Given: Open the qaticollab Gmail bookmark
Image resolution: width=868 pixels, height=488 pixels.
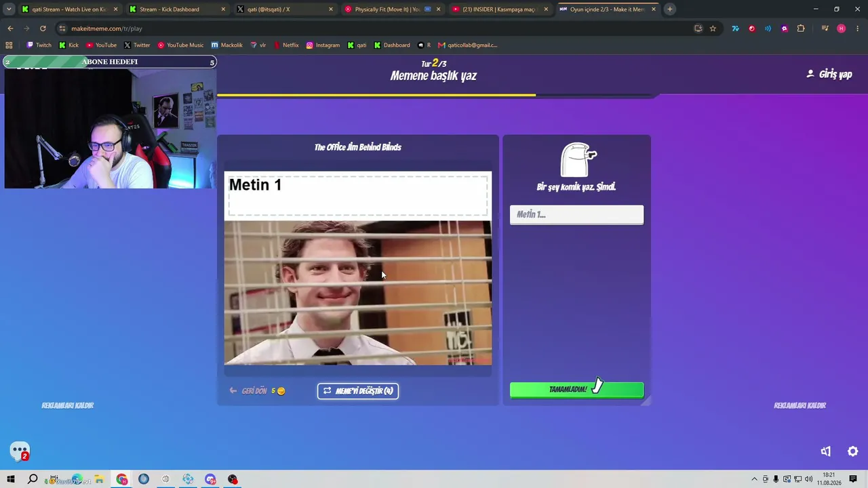Looking at the screenshot, I should [467, 45].
